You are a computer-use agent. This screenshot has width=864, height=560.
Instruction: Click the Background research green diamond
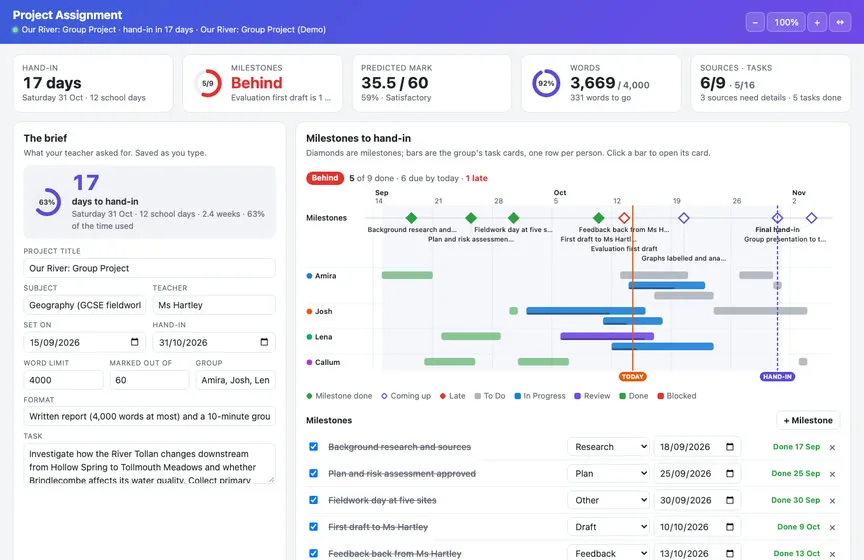coord(411,218)
